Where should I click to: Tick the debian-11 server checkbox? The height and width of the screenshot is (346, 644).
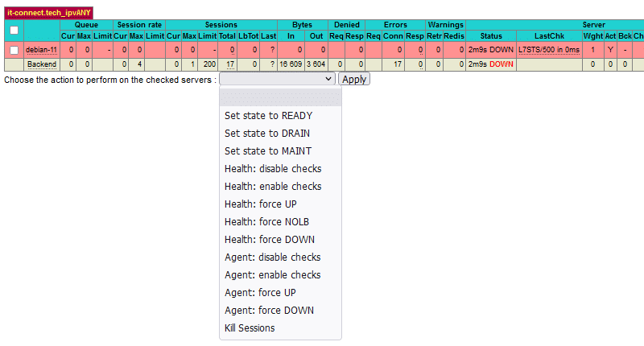click(x=14, y=50)
